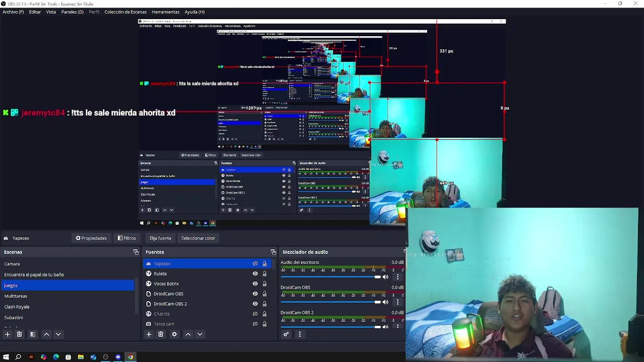Move scene down with the arrow icon
The height and width of the screenshot is (362, 644).
coord(58,334)
